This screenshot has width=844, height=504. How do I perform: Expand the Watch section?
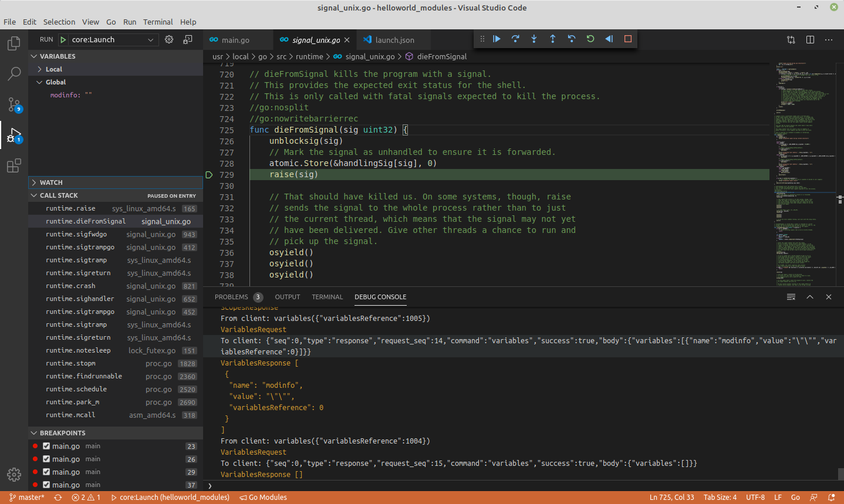tap(116, 182)
